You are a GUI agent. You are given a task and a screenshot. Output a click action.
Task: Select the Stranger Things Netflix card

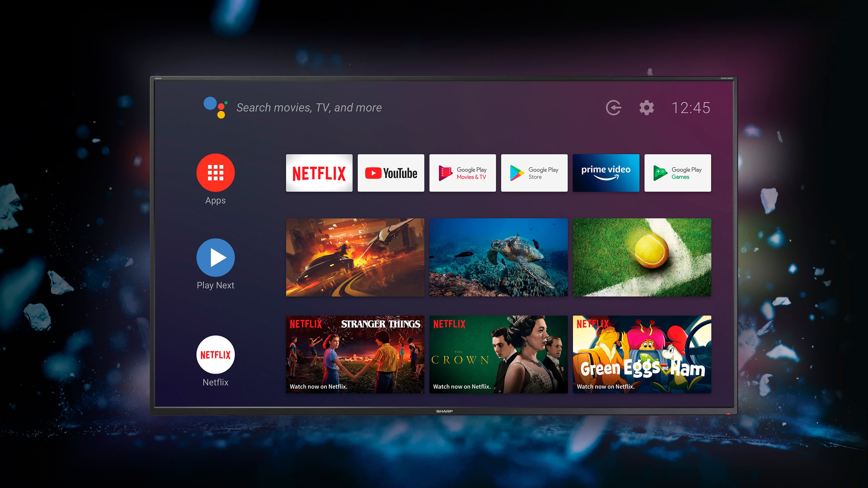pyautogui.click(x=355, y=354)
